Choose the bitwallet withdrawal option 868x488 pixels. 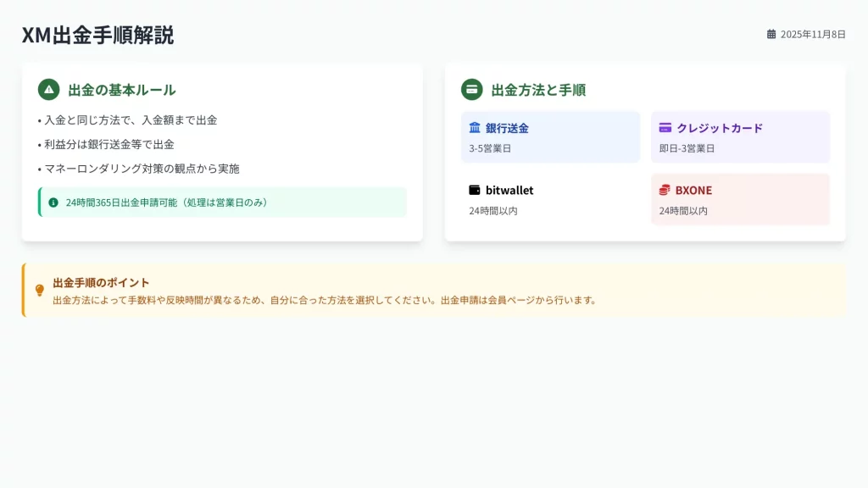point(550,199)
